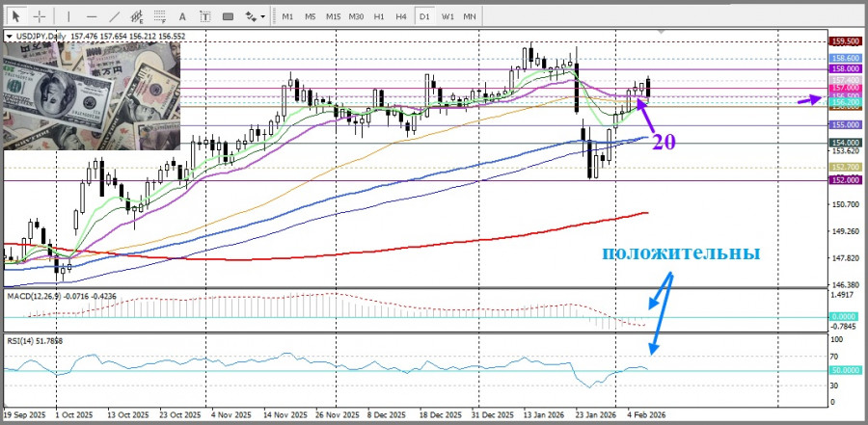The height and width of the screenshot is (425, 868).
Task: Switch to the H4 timeframe
Action: (x=401, y=16)
